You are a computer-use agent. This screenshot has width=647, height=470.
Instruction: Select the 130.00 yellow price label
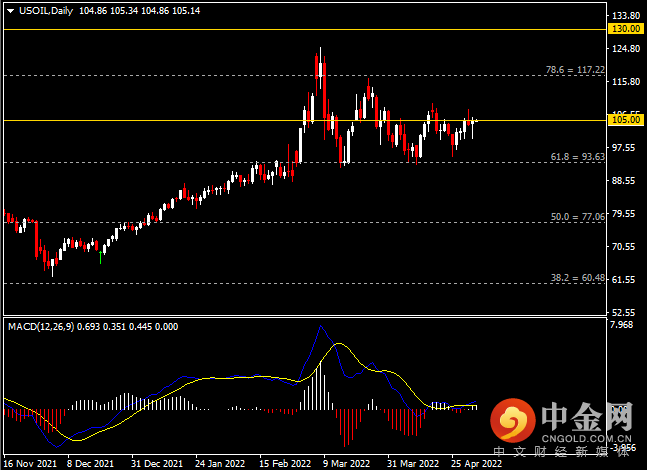[626, 29]
